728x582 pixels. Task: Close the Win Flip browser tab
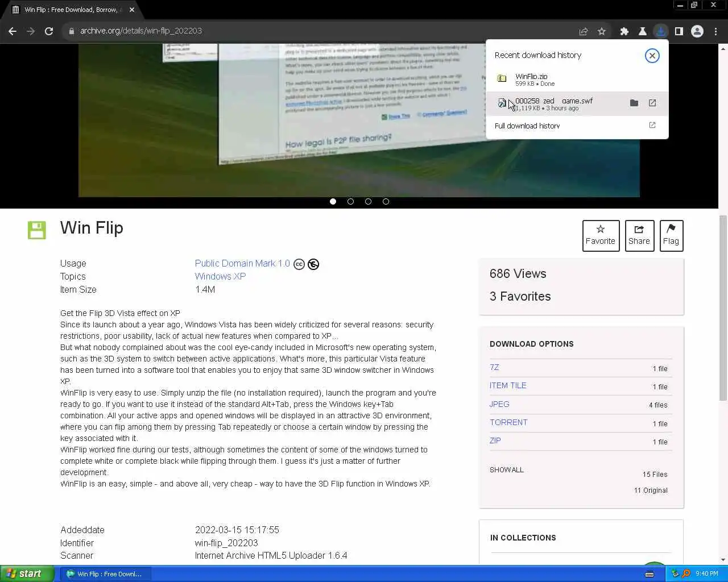pos(132,10)
